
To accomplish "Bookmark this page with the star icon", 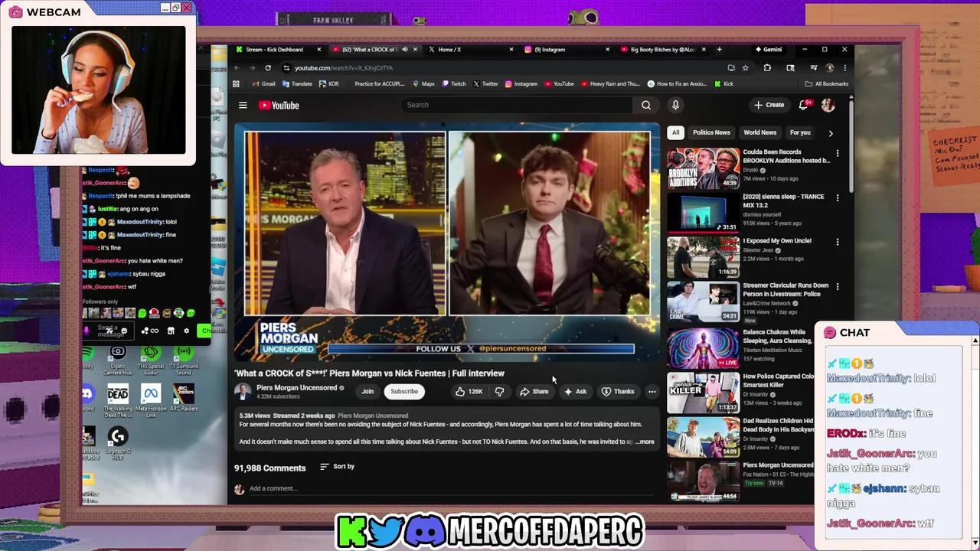I will 745,67.
